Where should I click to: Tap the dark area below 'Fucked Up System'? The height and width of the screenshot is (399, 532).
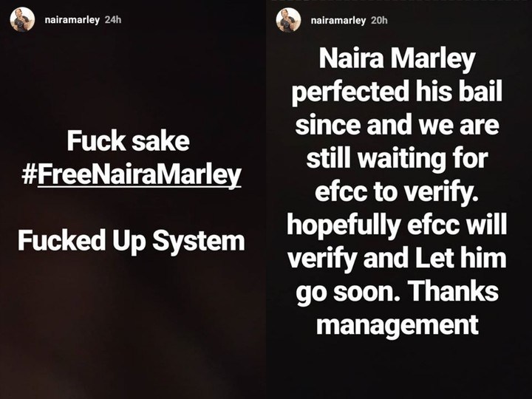[132, 322]
